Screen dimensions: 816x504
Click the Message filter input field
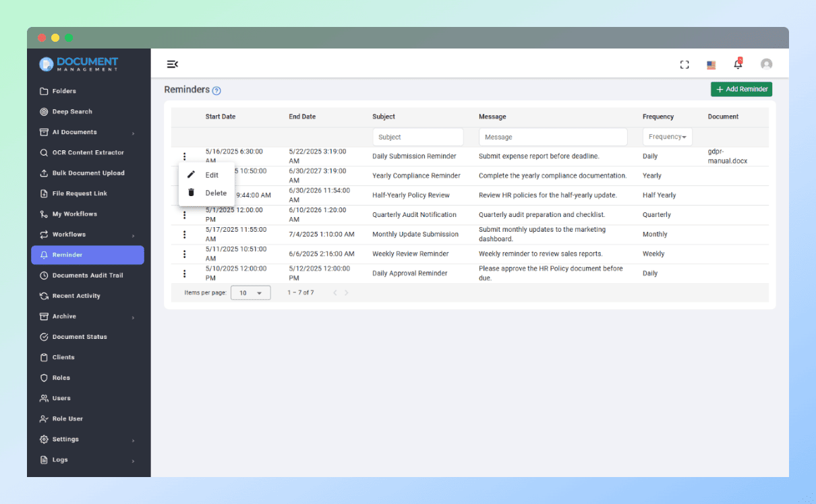tap(552, 137)
